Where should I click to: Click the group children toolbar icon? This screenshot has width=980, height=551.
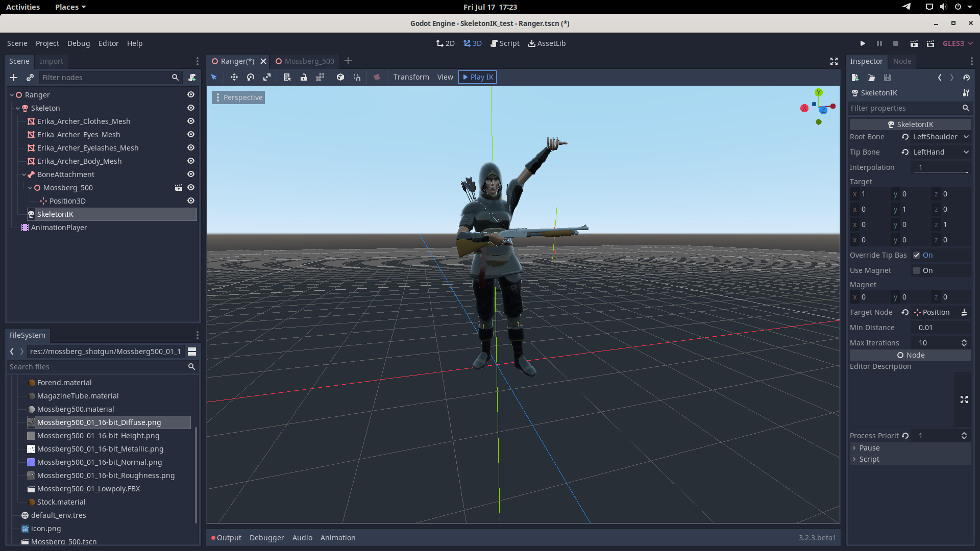(x=320, y=77)
